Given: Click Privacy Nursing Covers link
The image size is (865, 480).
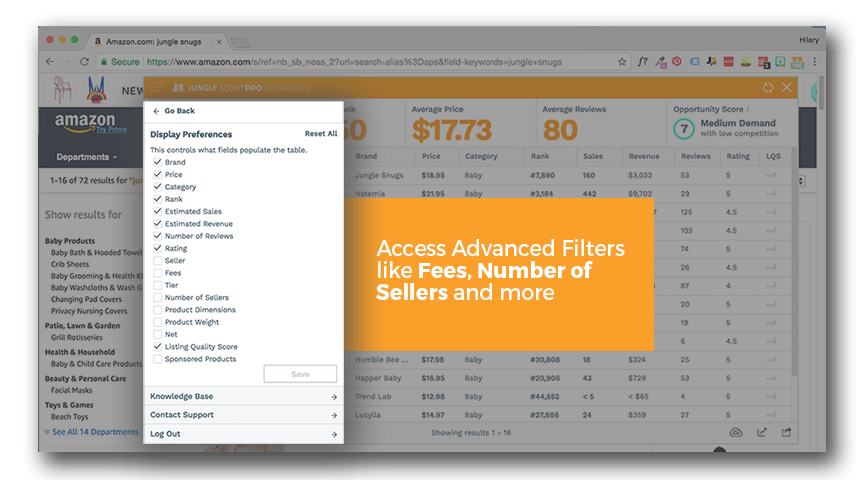Looking at the screenshot, I should (89, 311).
